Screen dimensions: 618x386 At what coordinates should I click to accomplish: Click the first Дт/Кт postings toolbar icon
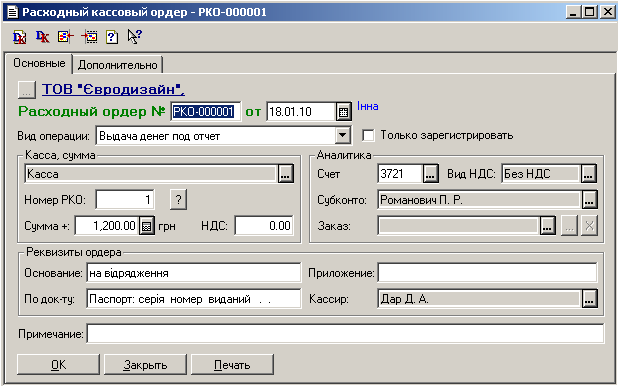click(x=19, y=37)
